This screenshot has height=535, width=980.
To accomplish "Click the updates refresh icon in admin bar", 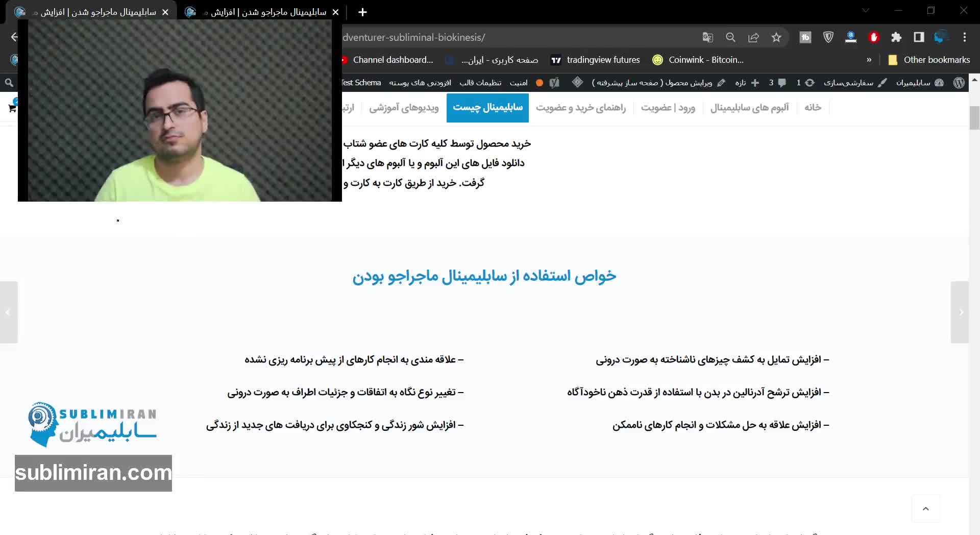I will click(810, 83).
